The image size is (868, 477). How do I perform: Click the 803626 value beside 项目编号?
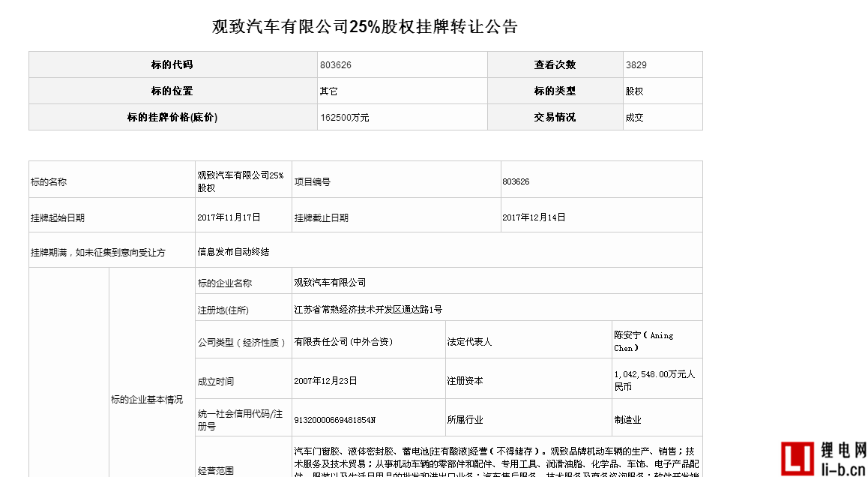coord(516,181)
